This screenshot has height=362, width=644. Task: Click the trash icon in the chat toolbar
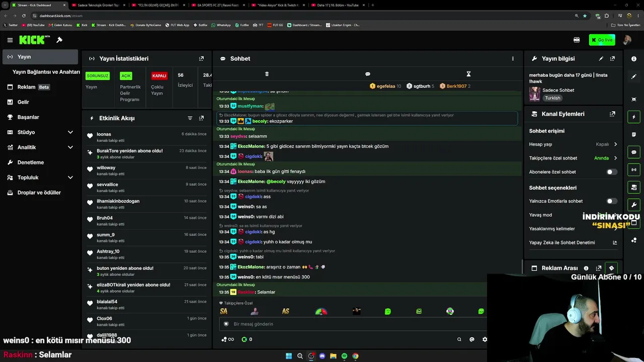point(267,74)
